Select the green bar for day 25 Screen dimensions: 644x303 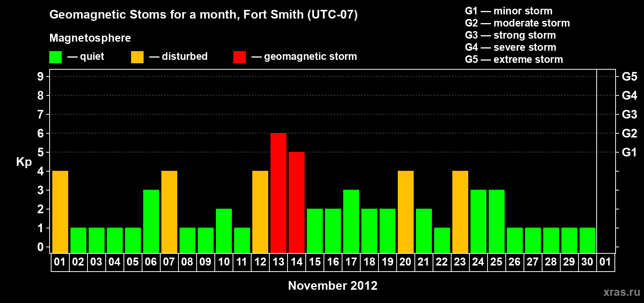(497, 221)
